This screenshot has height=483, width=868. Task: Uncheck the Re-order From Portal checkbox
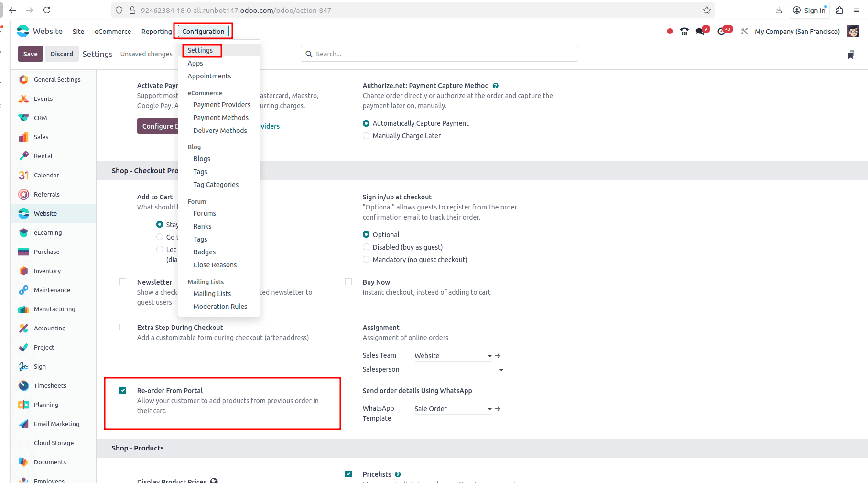pyautogui.click(x=123, y=390)
